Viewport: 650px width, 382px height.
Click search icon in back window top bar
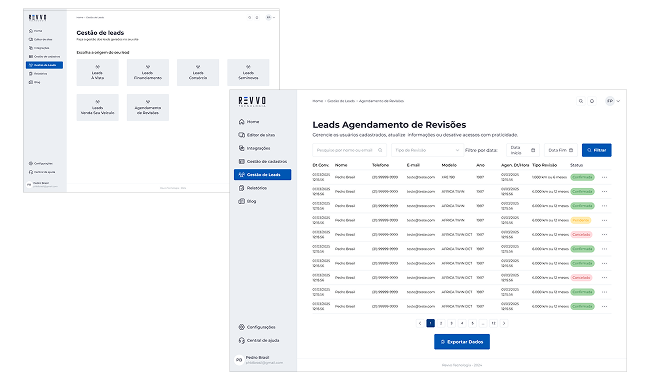(x=250, y=17)
